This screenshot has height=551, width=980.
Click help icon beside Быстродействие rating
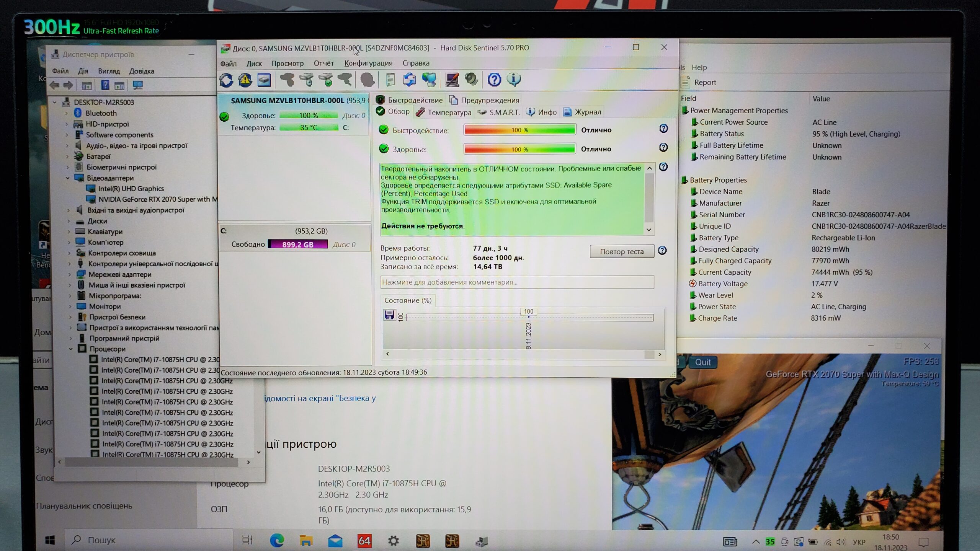coord(663,129)
